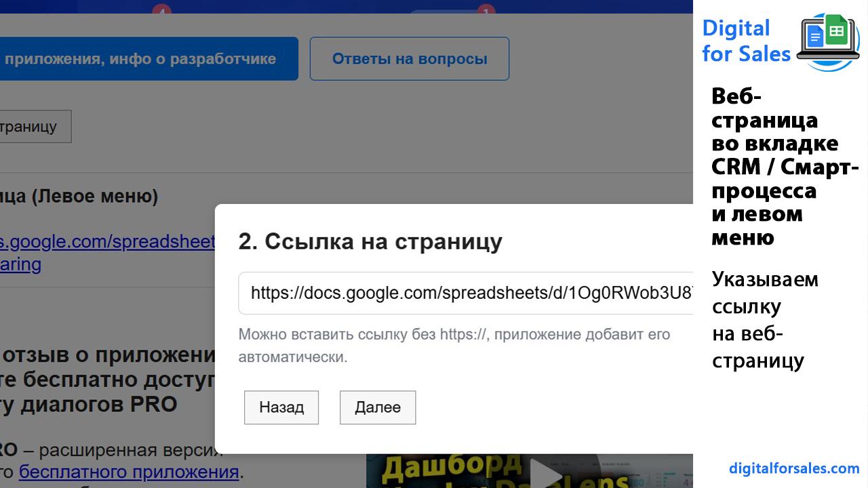Click the "Далее" button
868x488 pixels.
click(378, 407)
